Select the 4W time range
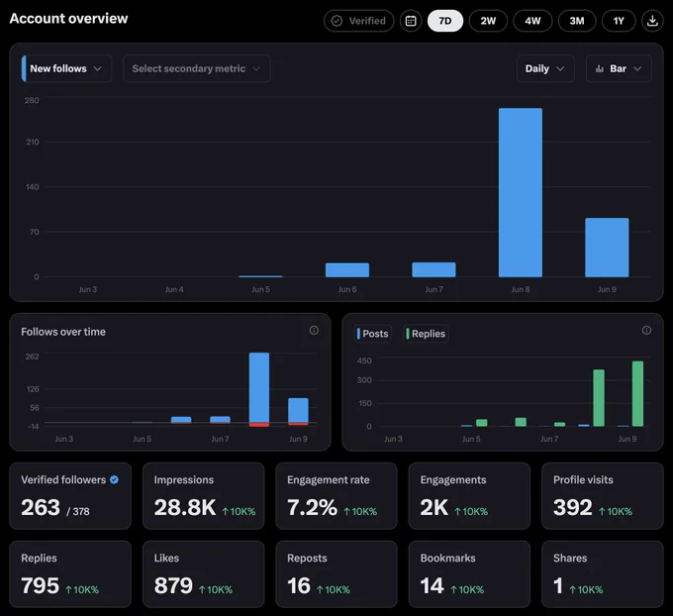The image size is (673, 616). pos(532,21)
